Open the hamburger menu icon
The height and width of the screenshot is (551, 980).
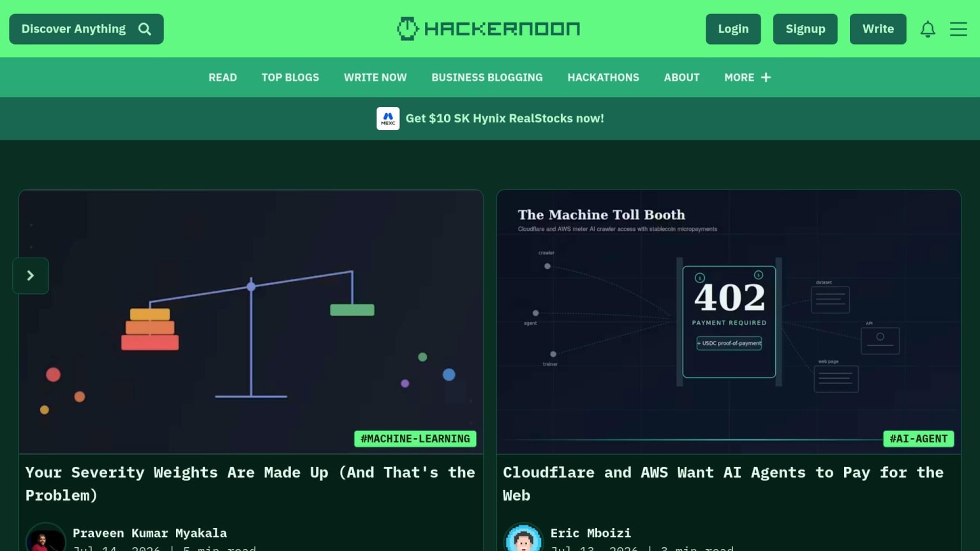tap(958, 29)
